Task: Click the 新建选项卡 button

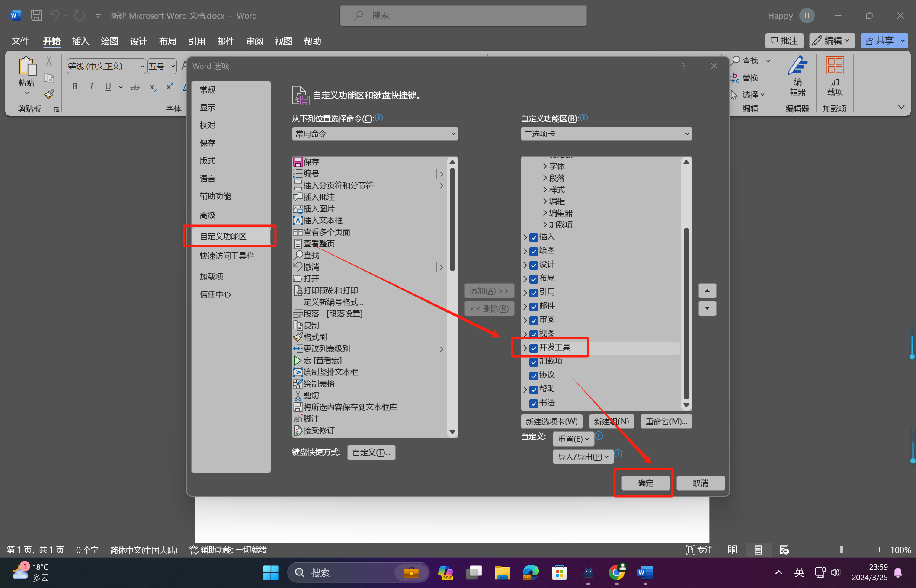Action: (551, 422)
